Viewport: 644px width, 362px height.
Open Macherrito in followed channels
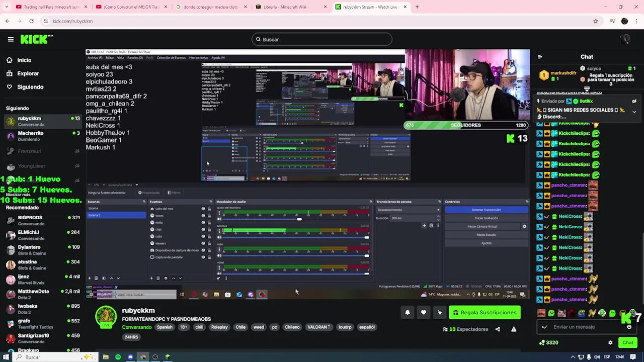(42, 136)
